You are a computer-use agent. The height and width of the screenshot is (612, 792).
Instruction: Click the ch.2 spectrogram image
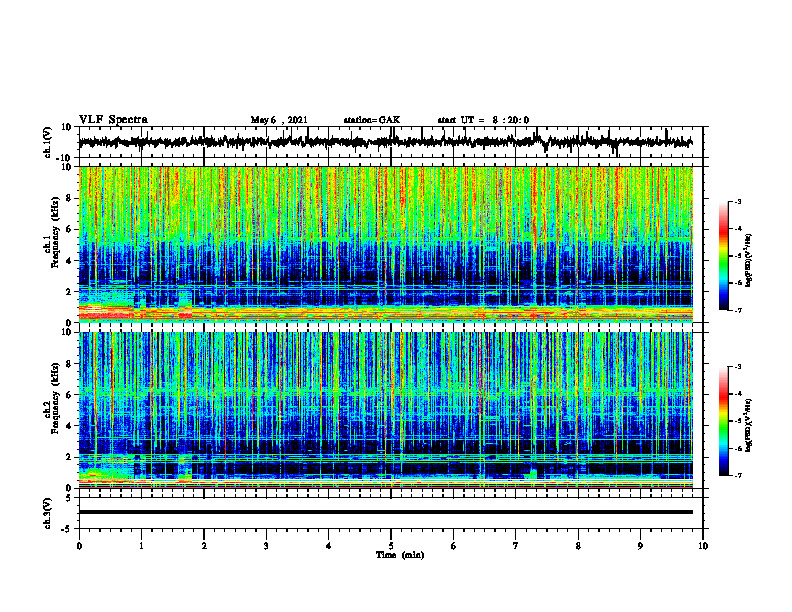point(385,410)
